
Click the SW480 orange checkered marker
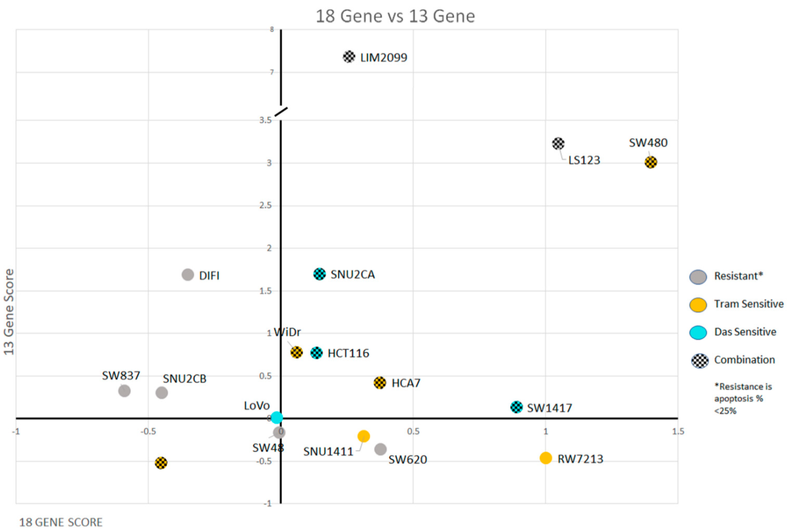coord(650,162)
